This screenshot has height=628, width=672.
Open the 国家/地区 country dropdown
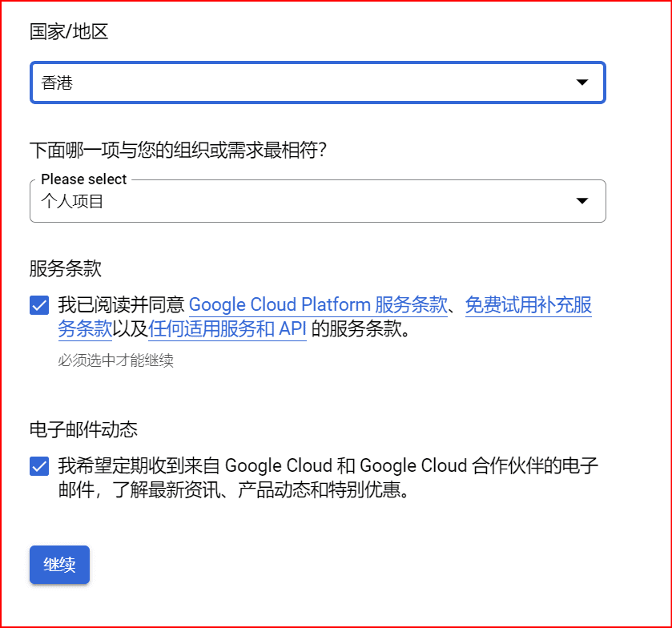coord(318,83)
